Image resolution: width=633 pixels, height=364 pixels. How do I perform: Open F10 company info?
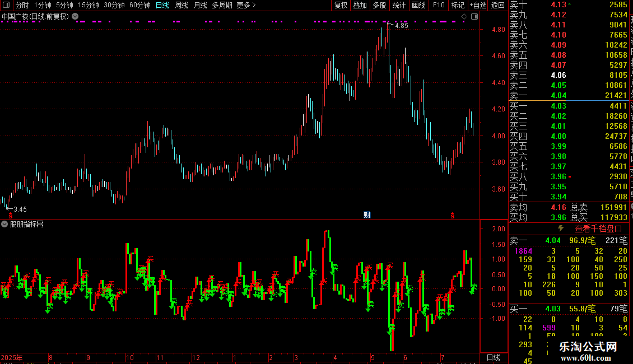point(439,5)
